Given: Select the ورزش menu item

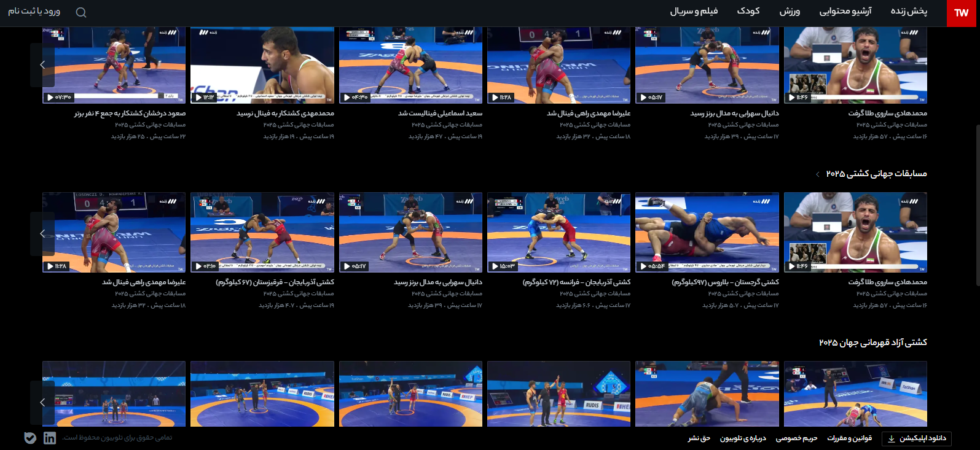Looking at the screenshot, I should [x=790, y=11].
